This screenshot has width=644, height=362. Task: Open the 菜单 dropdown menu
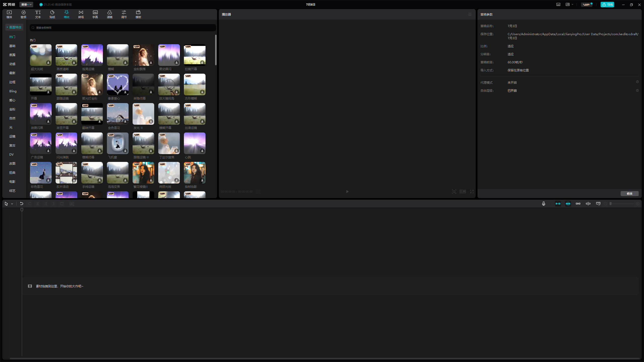pos(26,5)
